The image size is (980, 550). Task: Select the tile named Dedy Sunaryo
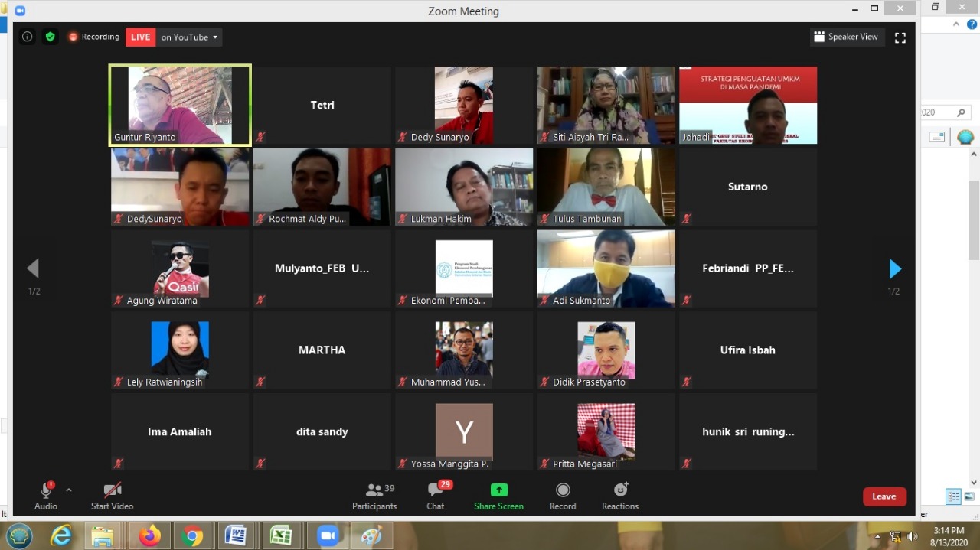coord(464,105)
